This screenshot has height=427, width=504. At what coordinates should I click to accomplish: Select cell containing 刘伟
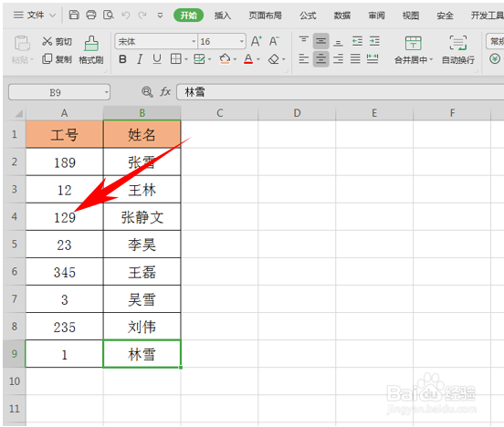pyautogui.click(x=142, y=327)
